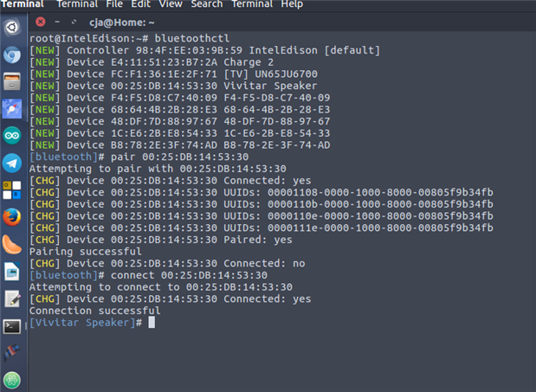Open the Search menu
Image resolution: width=536 pixels, height=392 pixels.
tap(206, 4)
